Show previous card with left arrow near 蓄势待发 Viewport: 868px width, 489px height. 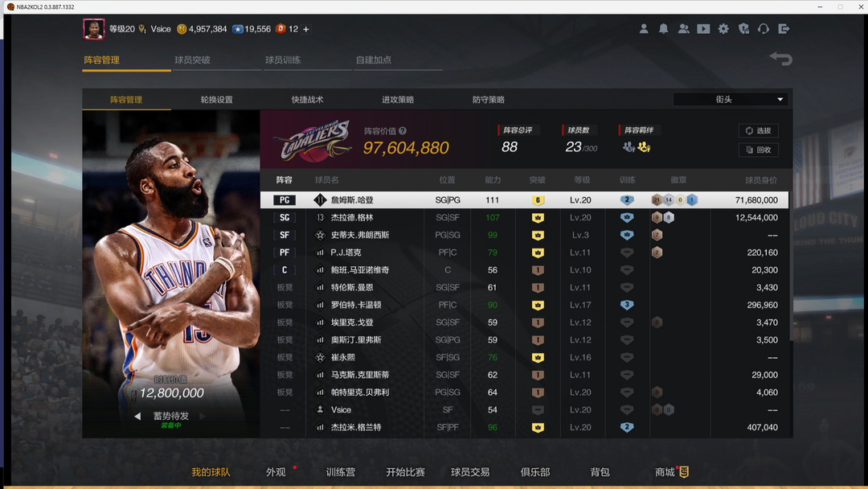tap(137, 416)
